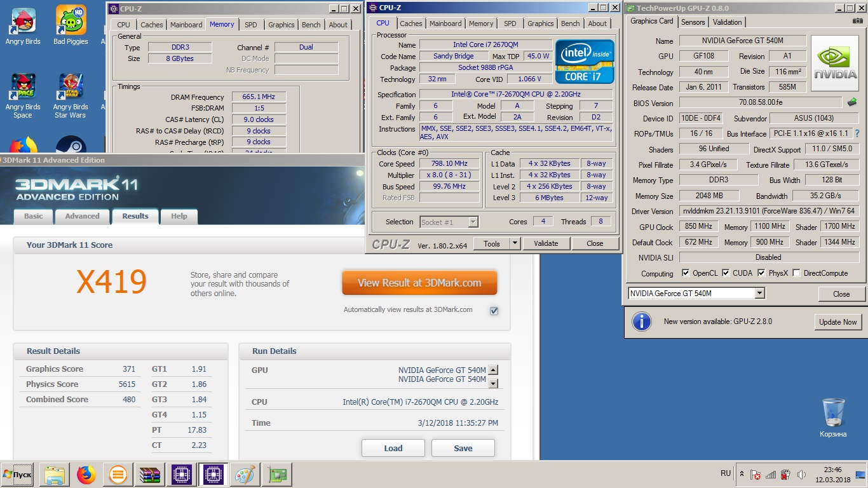The image size is (868, 488).
Task: Open Angry Birds Star Wars shortcut
Action: point(71,97)
